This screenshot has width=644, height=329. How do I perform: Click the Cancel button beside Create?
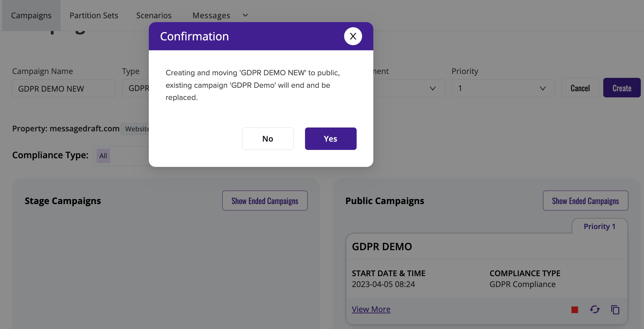580,88
